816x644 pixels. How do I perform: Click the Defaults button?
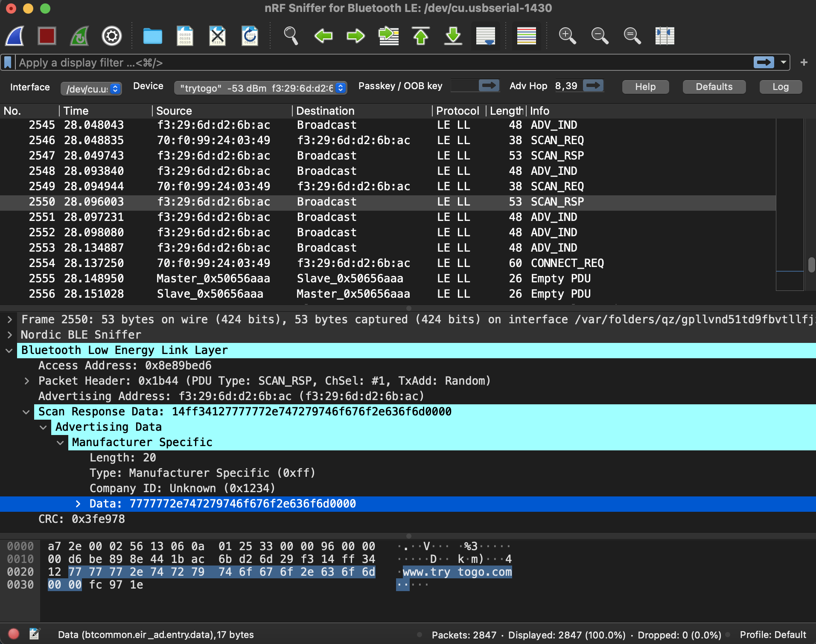(714, 87)
